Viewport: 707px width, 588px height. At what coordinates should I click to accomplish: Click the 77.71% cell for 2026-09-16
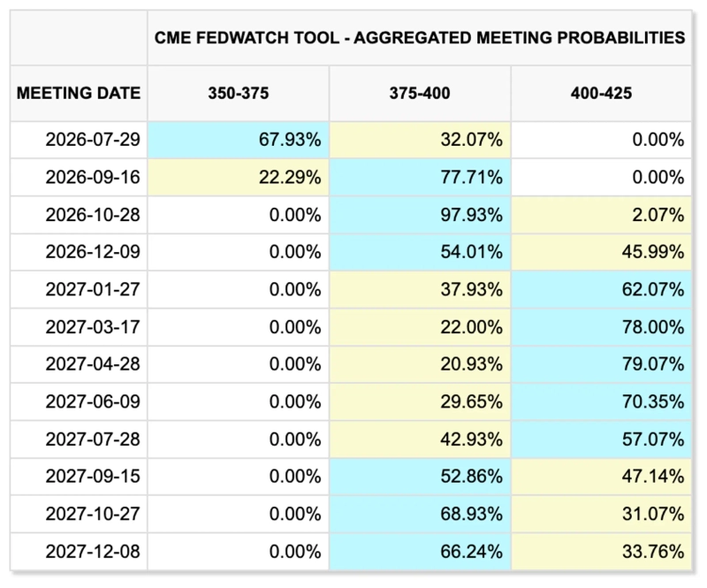click(420, 178)
